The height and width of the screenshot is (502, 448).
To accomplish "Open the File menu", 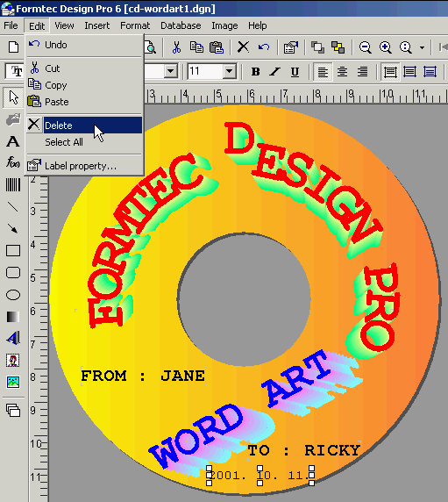I will [11, 25].
